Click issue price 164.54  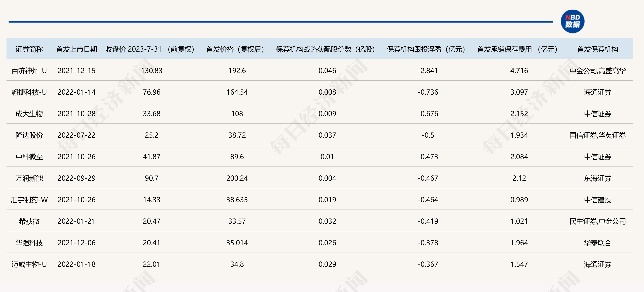pyautogui.click(x=237, y=92)
